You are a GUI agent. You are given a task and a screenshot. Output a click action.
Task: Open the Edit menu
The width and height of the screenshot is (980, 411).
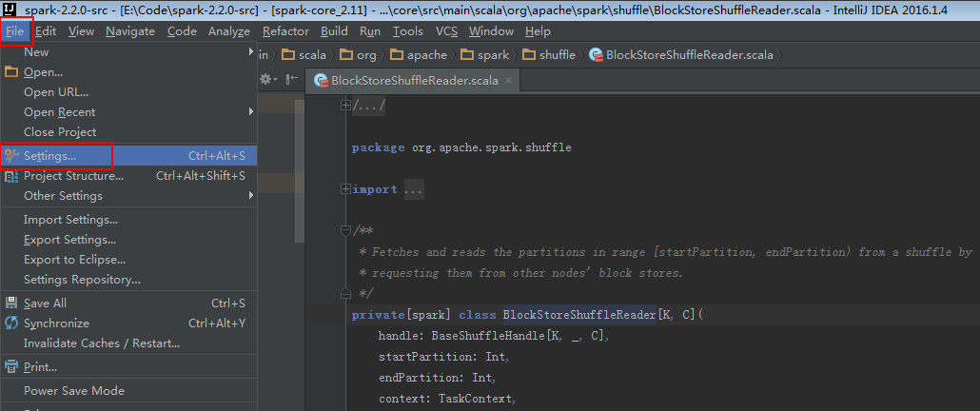(x=46, y=31)
